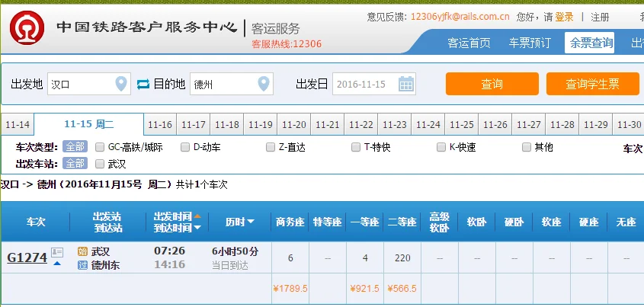The height and width of the screenshot is (307, 644).
Task: Switch to the 11-23 date tab
Action: click(395, 124)
